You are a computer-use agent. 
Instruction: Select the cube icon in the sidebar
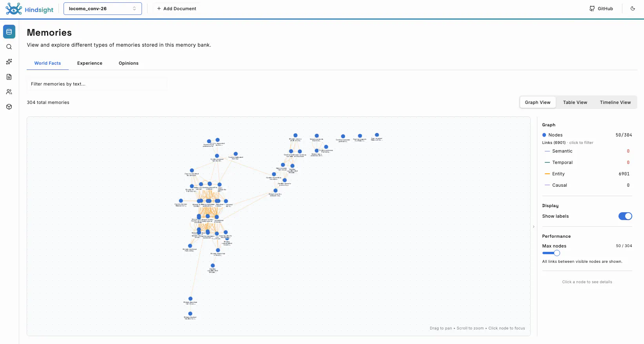[9, 107]
